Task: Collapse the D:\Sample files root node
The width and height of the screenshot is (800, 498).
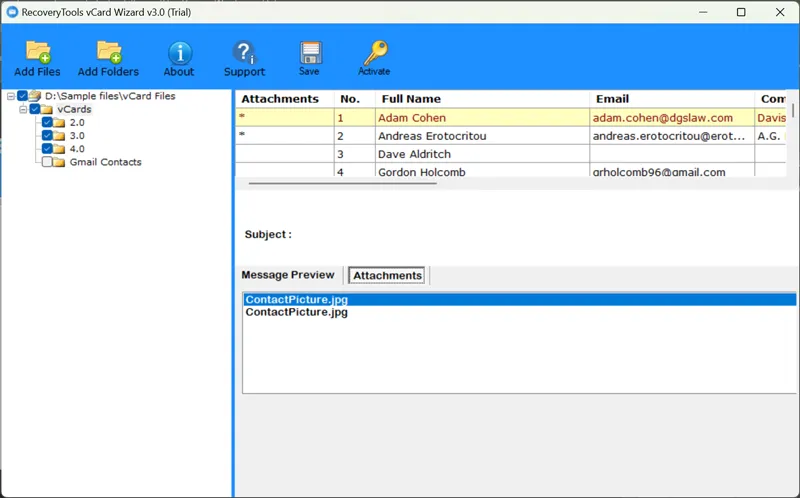Action: tap(10, 96)
